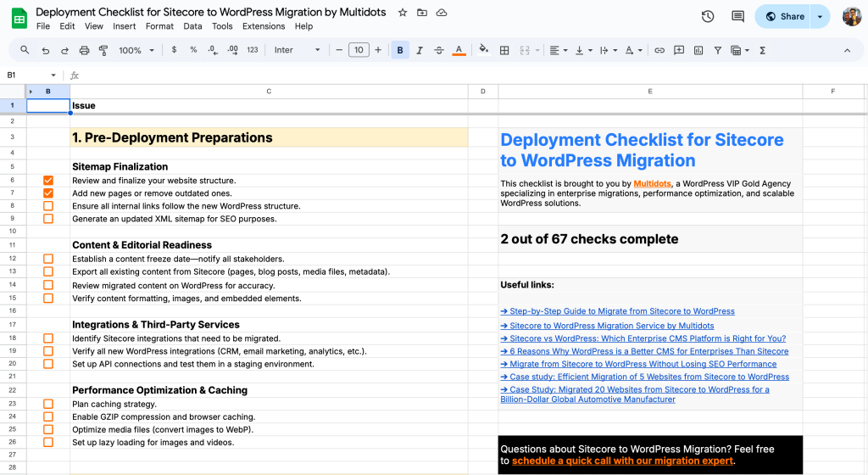Open the horizontal align dropdown
This screenshot has width=868, height=475.
point(559,50)
